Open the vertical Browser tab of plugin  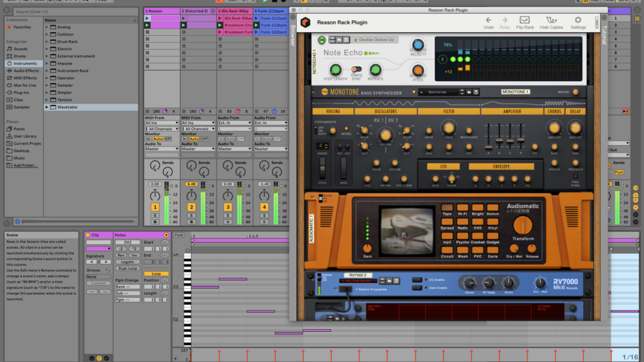293,35
